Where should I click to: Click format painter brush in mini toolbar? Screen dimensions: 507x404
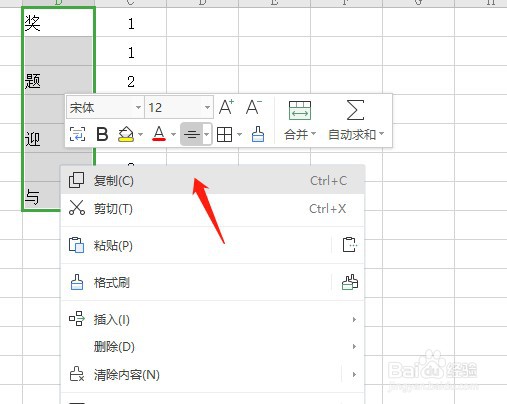coord(258,134)
